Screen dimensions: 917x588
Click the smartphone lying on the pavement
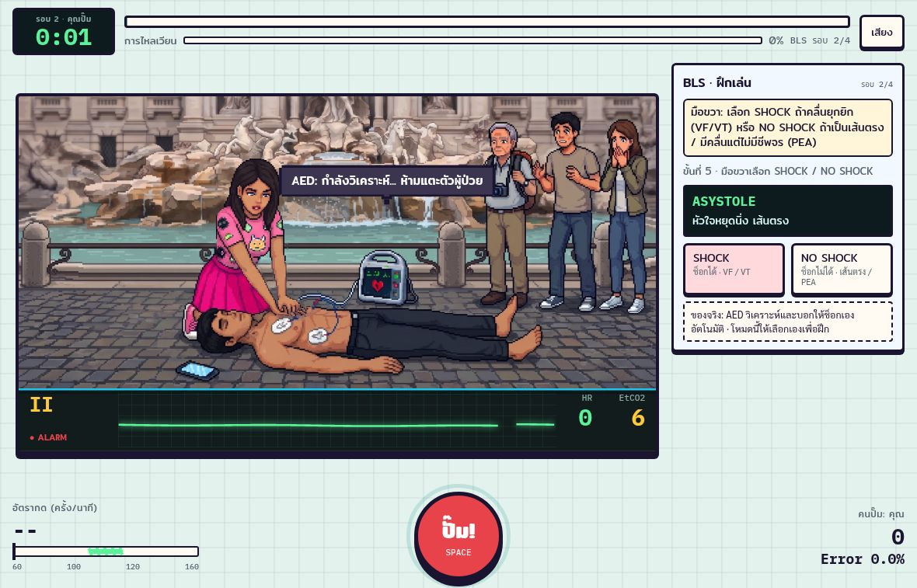[197, 371]
